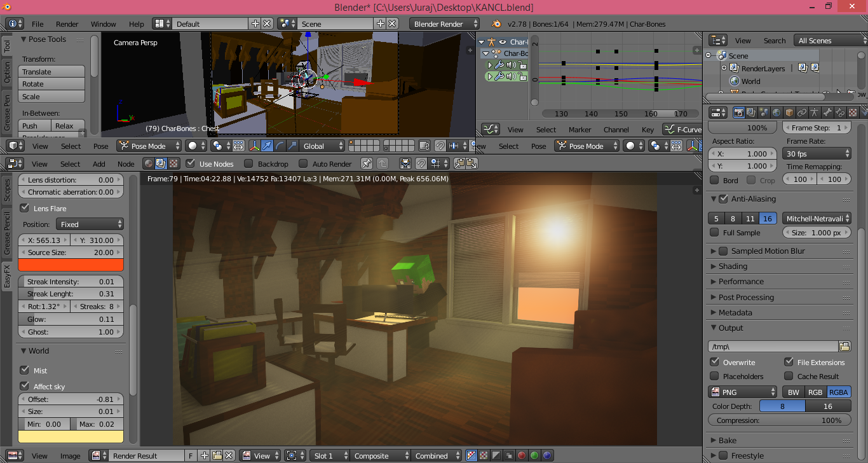
Task: Open the Render menu
Action: [x=67, y=24]
